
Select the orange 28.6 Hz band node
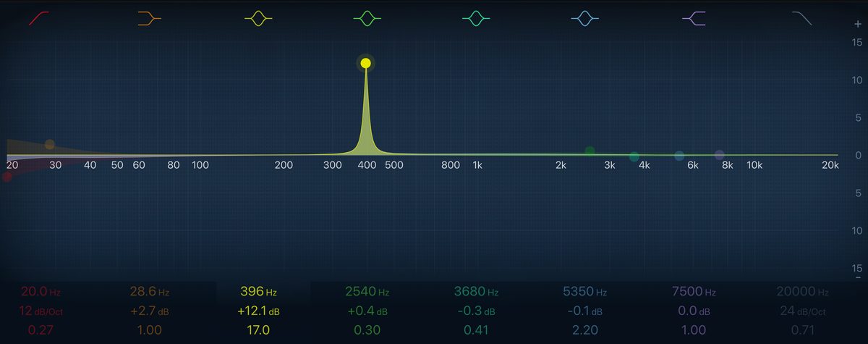click(49, 145)
